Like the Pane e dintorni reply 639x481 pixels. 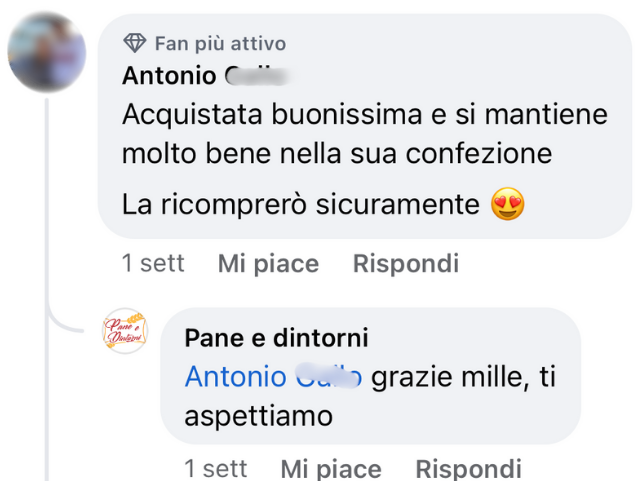click(x=331, y=468)
